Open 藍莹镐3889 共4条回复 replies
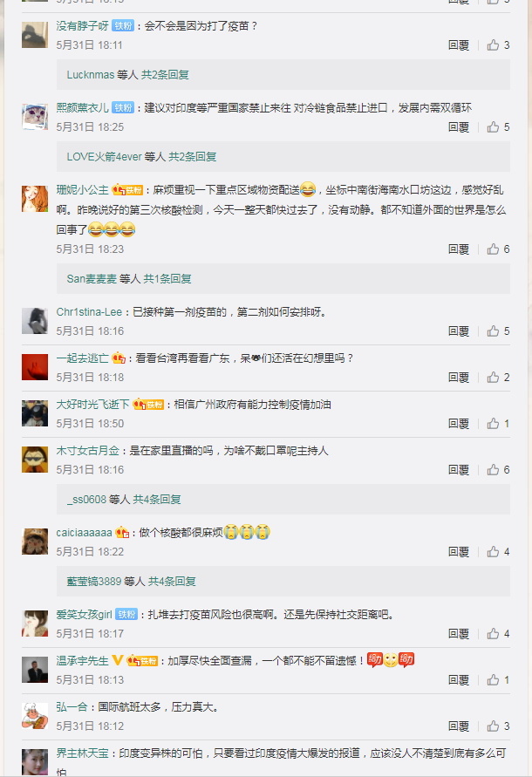The height and width of the screenshot is (777, 532). coord(172,582)
